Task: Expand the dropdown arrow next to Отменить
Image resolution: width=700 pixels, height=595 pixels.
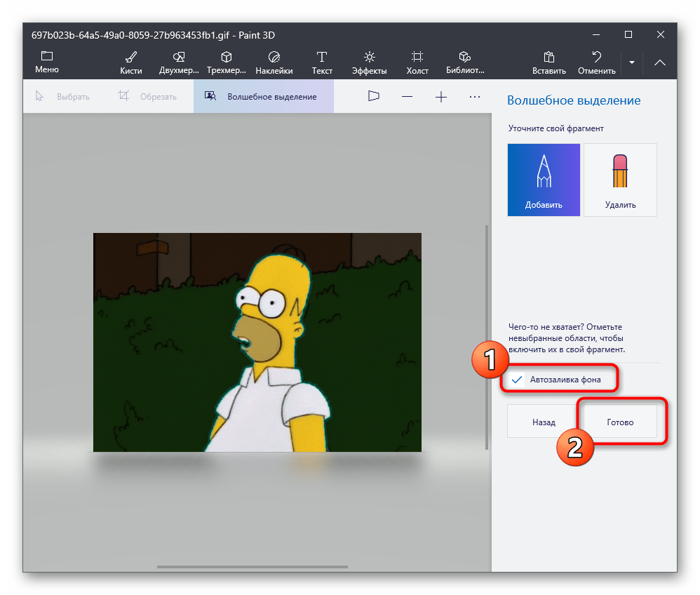Action: (632, 62)
